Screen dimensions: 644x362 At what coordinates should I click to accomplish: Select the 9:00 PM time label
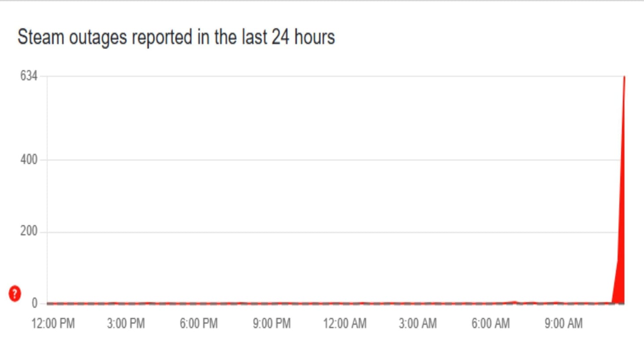tap(272, 324)
